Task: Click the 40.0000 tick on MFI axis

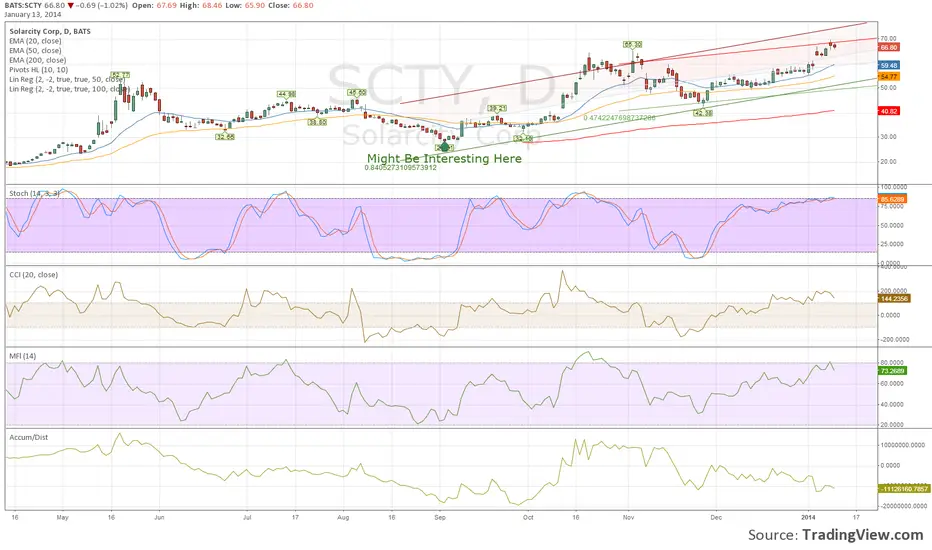Action: click(x=892, y=404)
